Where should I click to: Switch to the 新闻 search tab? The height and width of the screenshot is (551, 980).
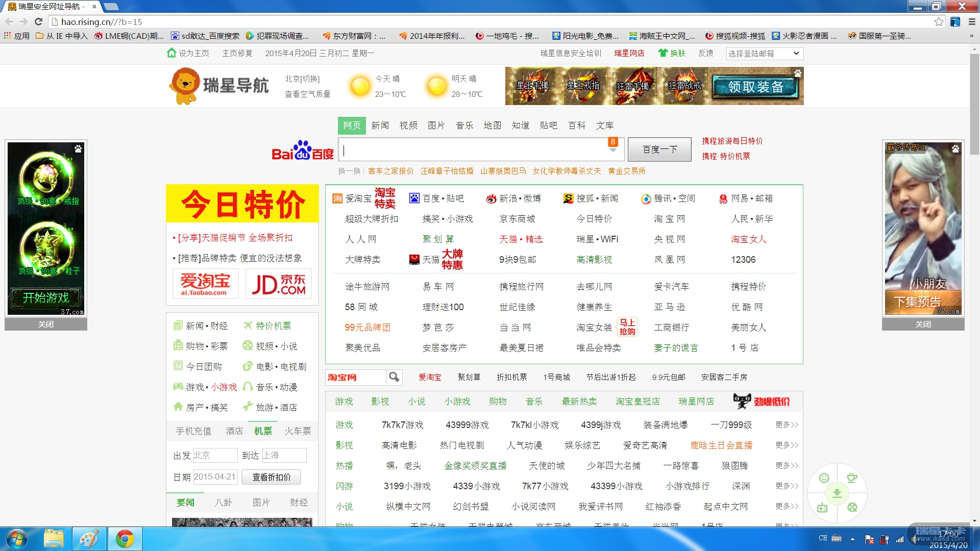point(380,126)
